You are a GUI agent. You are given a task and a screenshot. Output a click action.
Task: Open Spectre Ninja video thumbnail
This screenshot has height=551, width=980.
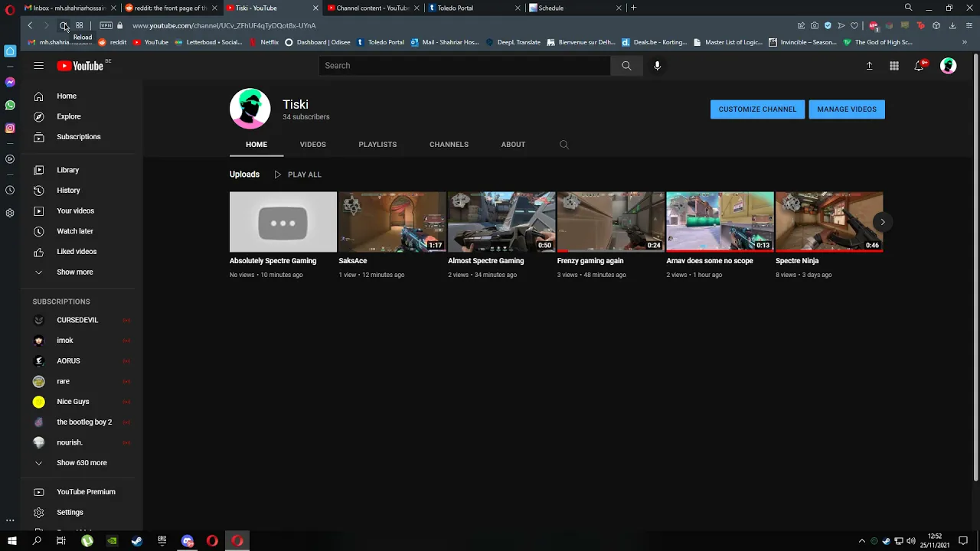pos(829,222)
